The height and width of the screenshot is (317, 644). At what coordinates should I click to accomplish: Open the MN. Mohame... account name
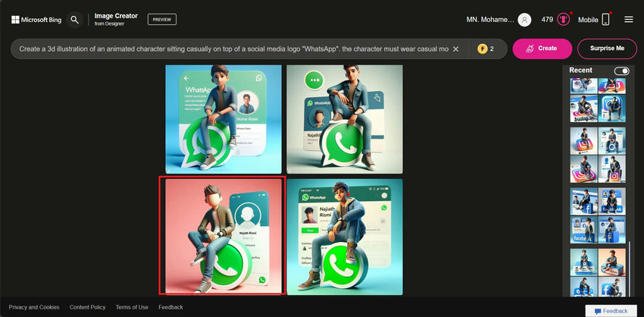click(x=490, y=19)
